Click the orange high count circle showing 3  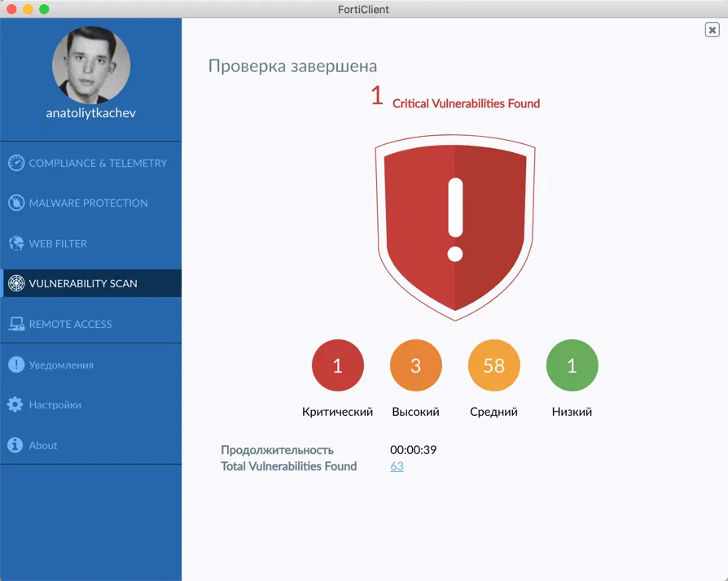pos(415,365)
